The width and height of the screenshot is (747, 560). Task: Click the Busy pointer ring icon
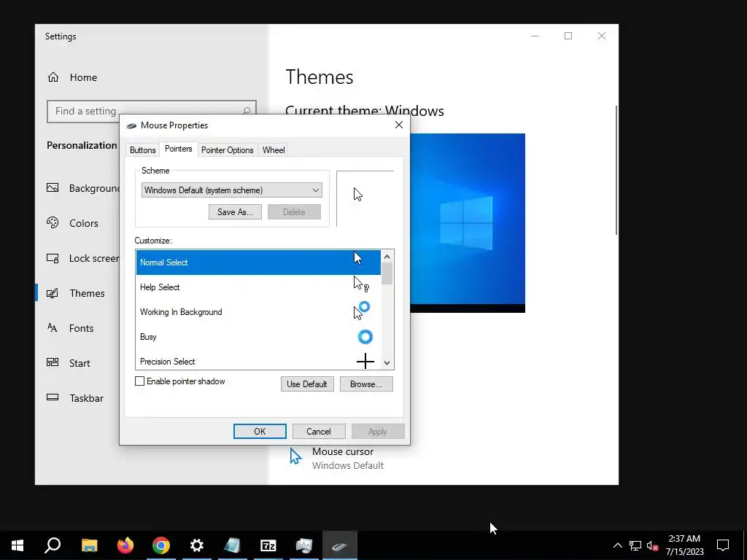click(365, 337)
